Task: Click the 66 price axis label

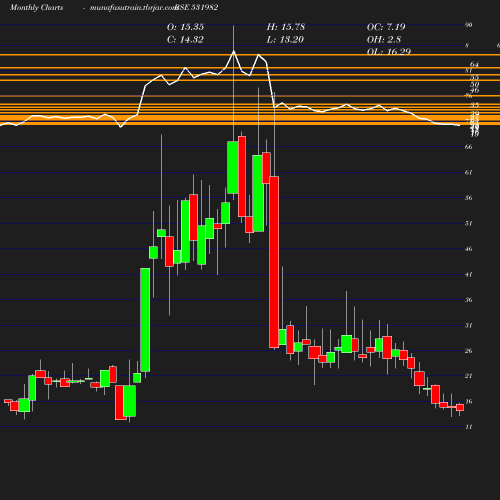Action: point(468,147)
